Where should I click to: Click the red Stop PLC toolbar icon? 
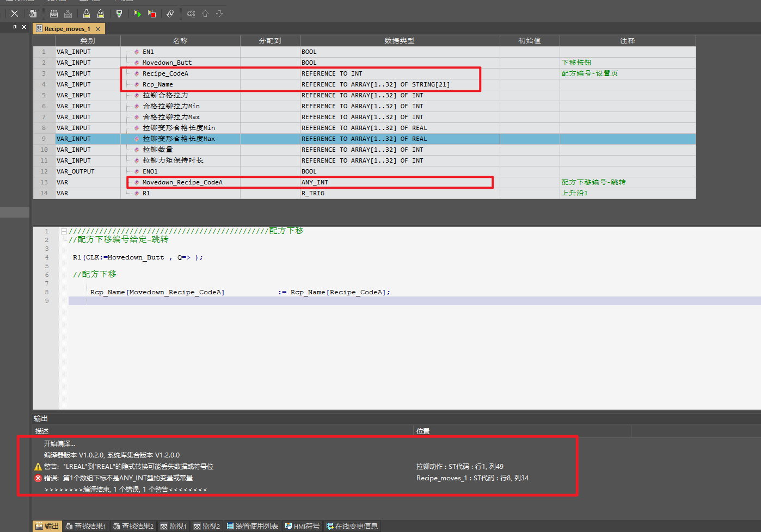tap(152, 14)
